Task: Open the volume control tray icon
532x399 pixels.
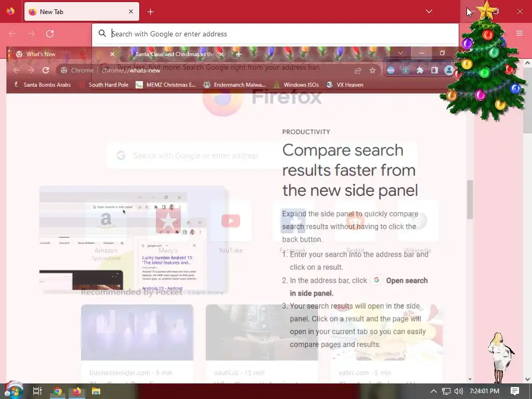Action: click(x=458, y=391)
